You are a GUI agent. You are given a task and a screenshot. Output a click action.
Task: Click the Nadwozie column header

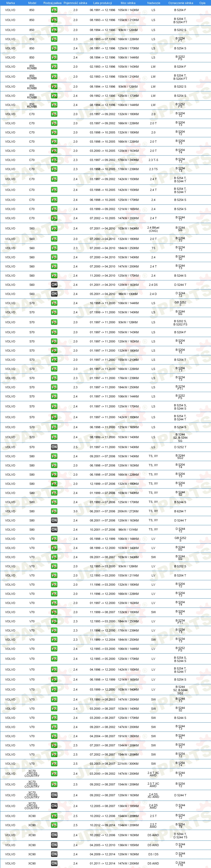(x=154, y=3)
